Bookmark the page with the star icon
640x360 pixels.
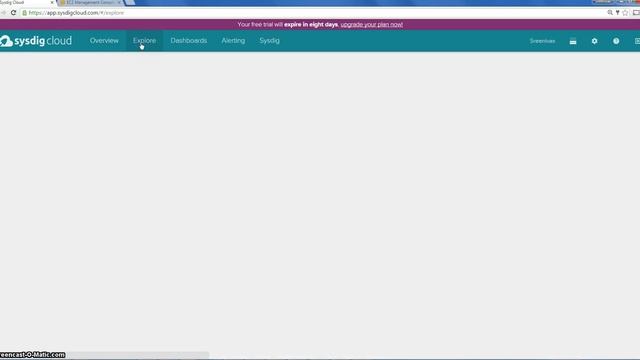(x=625, y=13)
